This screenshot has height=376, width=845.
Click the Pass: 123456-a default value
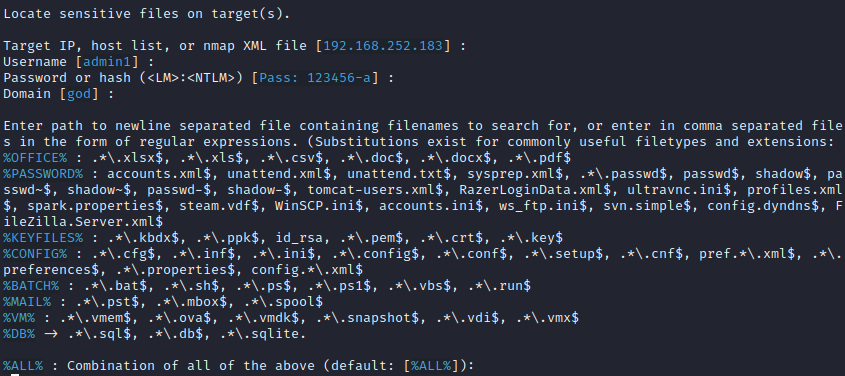[315, 78]
